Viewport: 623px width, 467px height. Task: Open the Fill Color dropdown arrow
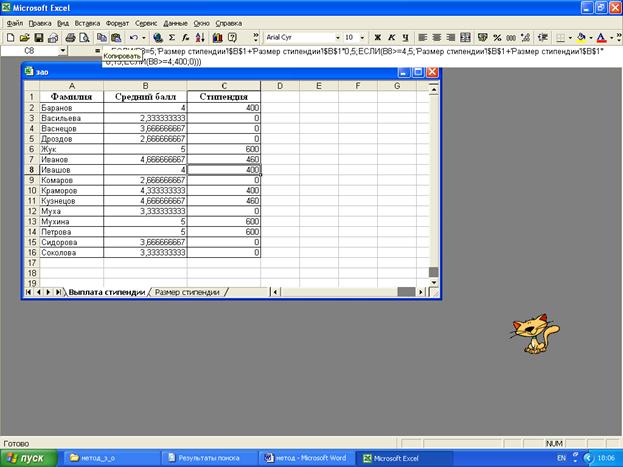(x=590, y=38)
